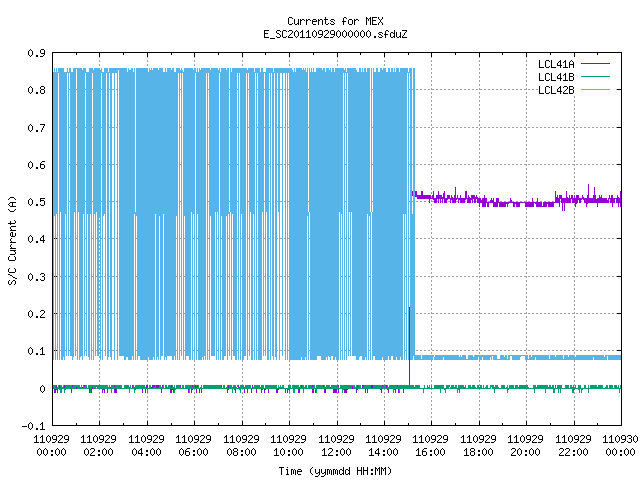640x480 pixels.
Task: Click the '110929 04:00' x-axis tick label
Action: 146,446
